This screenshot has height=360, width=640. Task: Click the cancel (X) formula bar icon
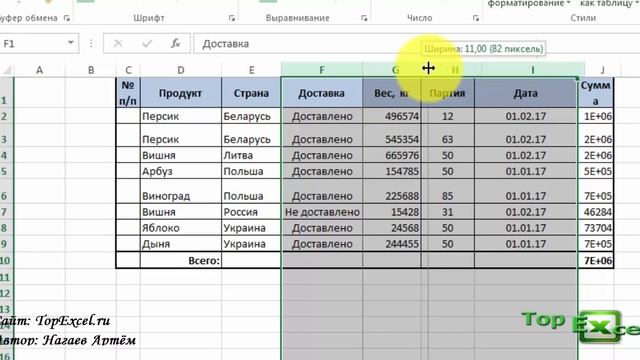[118, 43]
